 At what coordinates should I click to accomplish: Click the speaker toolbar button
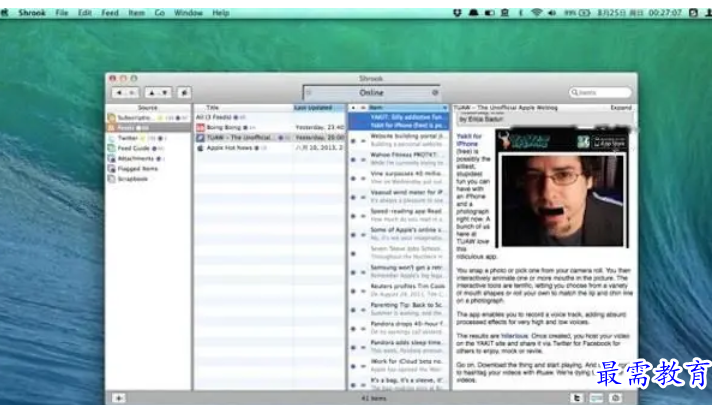click(x=184, y=93)
